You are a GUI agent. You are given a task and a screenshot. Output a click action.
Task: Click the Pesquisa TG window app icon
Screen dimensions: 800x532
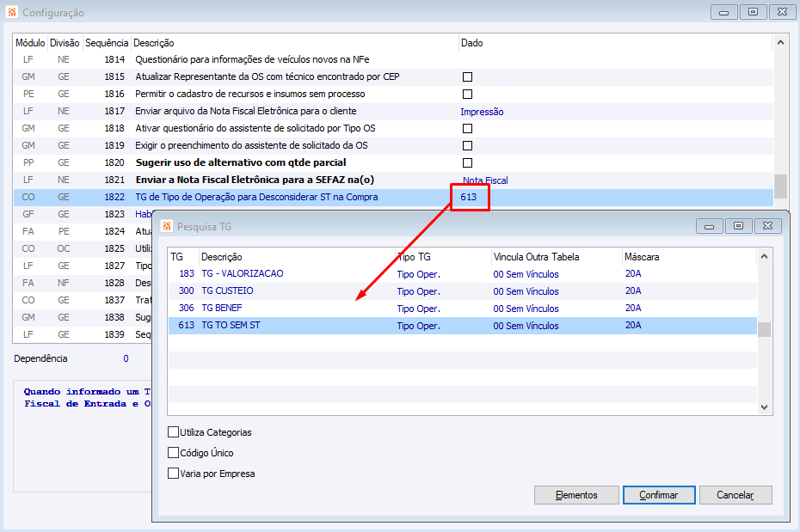[x=166, y=226]
